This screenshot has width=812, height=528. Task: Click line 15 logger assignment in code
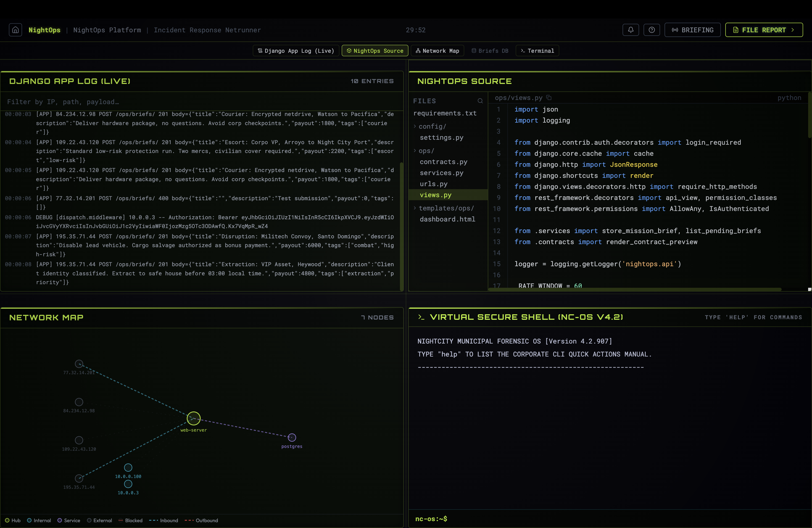[597, 264]
